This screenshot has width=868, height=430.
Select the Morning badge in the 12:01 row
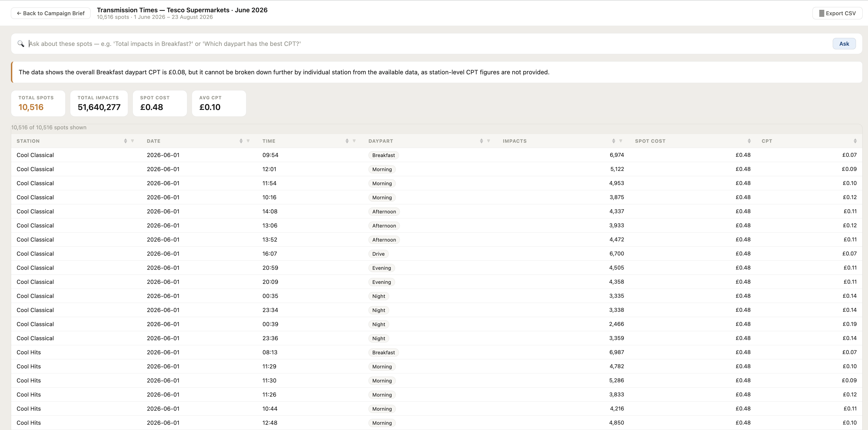click(382, 169)
